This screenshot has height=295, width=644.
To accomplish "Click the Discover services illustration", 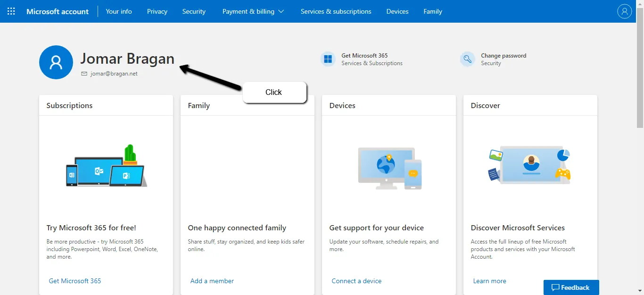I will click(x=529, y=165).
